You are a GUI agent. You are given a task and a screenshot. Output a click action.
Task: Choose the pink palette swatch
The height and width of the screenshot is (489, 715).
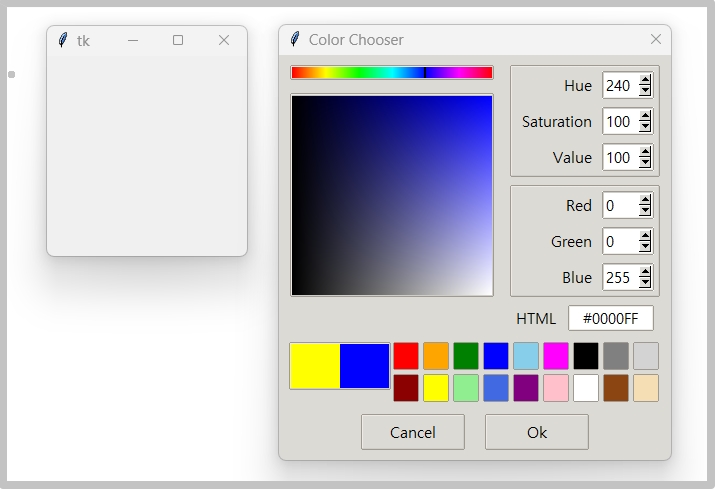coord(556,388)
